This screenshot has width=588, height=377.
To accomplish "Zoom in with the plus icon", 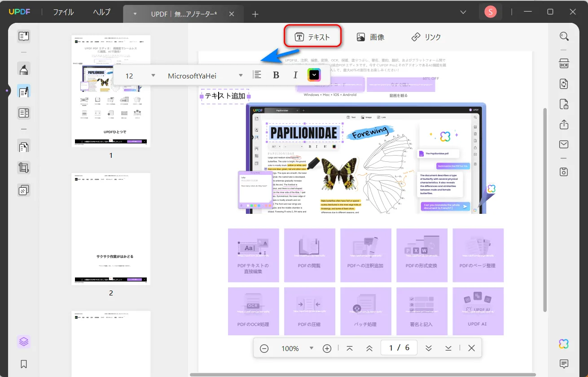I will point(327,348).
